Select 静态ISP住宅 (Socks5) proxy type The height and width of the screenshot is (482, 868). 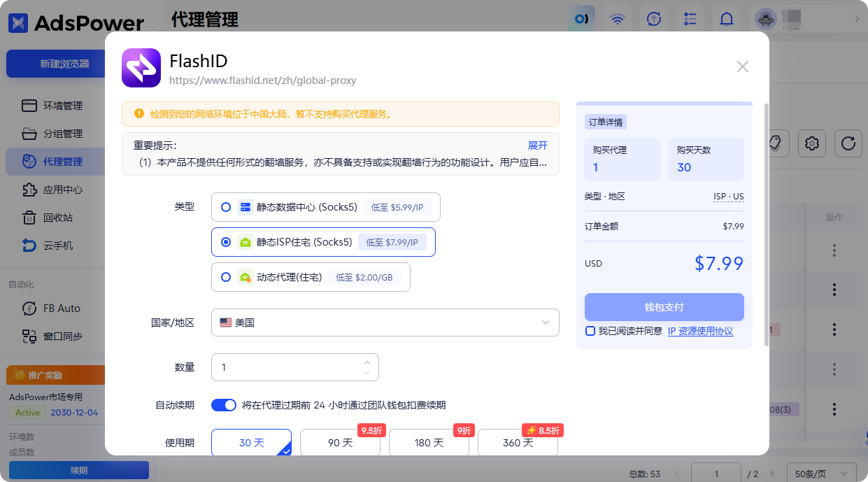click(323, 242)
